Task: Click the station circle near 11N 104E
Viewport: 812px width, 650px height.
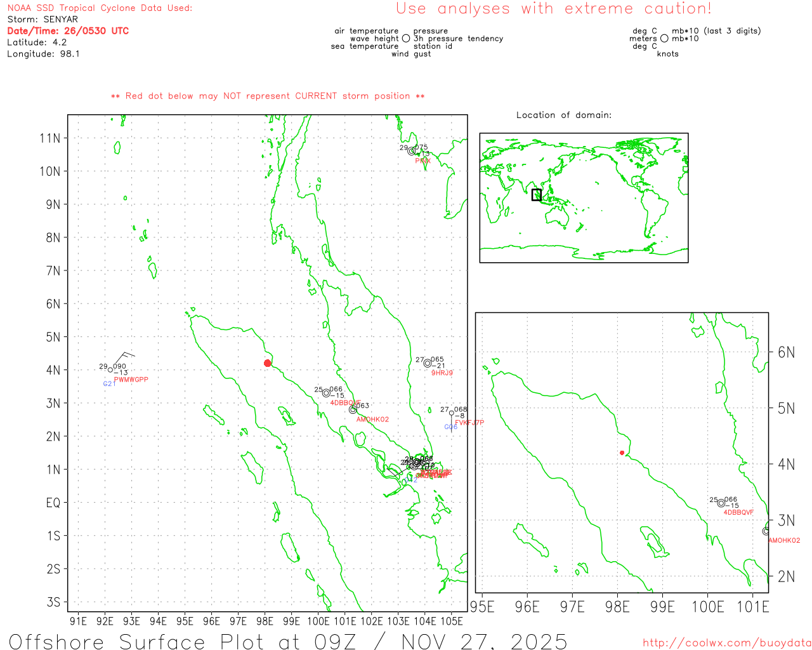Action: (411, 151)
